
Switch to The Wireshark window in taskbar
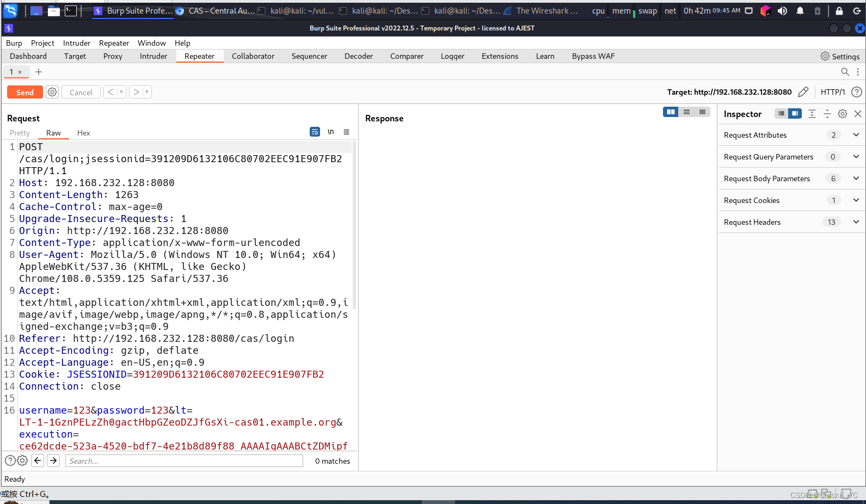(542, 10)
